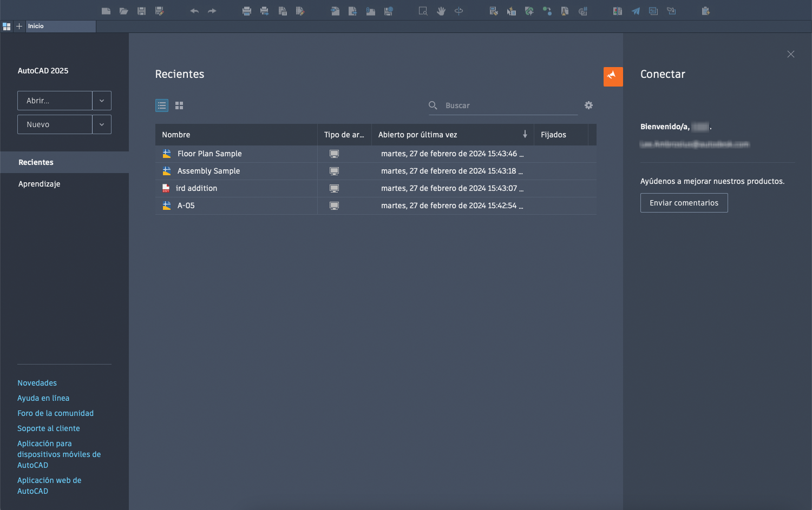Image resolution: width=812 pixels, height=510 pixels.
Task: Click the DWG Compare icon
Action: (618, 11)
